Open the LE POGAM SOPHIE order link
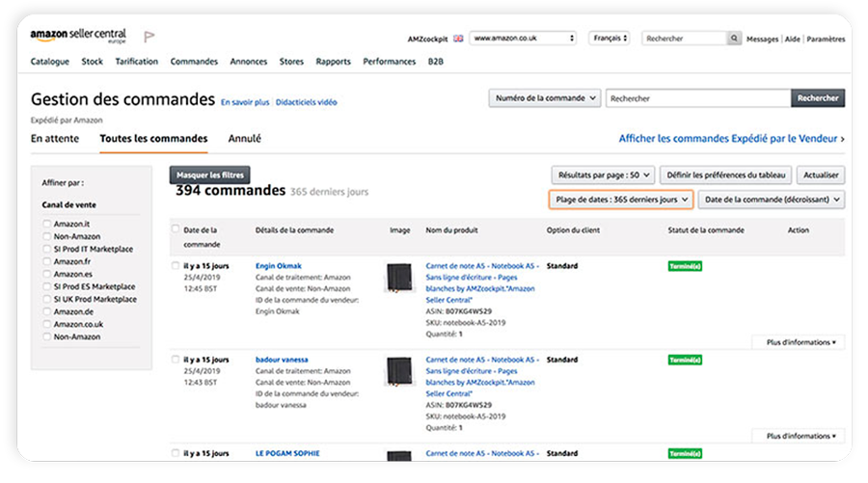Image resolution: width=868 pixels, height=483 pixels. tap(287, 453)
